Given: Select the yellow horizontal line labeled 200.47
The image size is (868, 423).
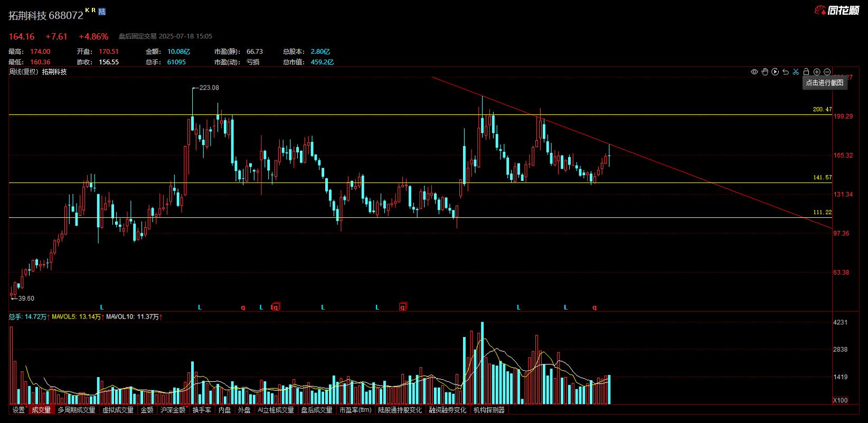Looking at the screenshot, I should click(x=420, y=114).
